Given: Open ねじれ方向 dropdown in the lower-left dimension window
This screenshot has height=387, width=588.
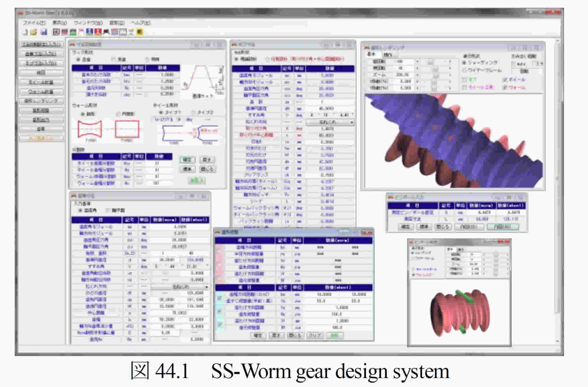Looking at the screenshot, I should 180,287.
